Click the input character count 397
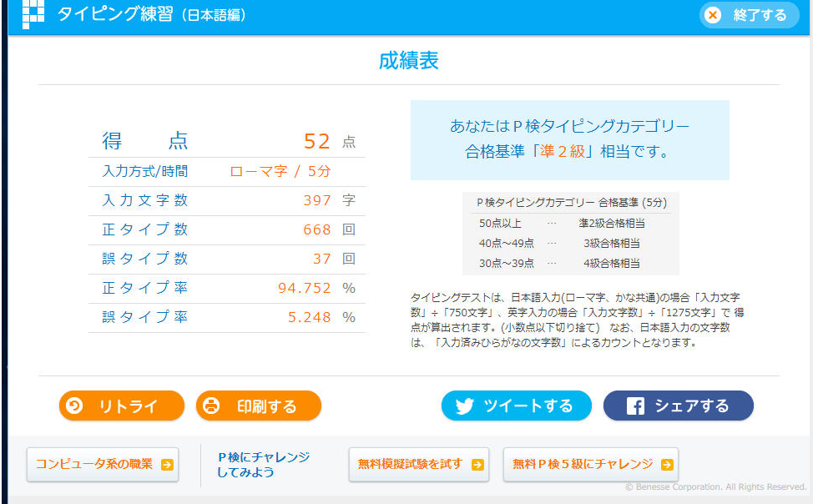Screen dimensions: 813x504 (317, 200)
